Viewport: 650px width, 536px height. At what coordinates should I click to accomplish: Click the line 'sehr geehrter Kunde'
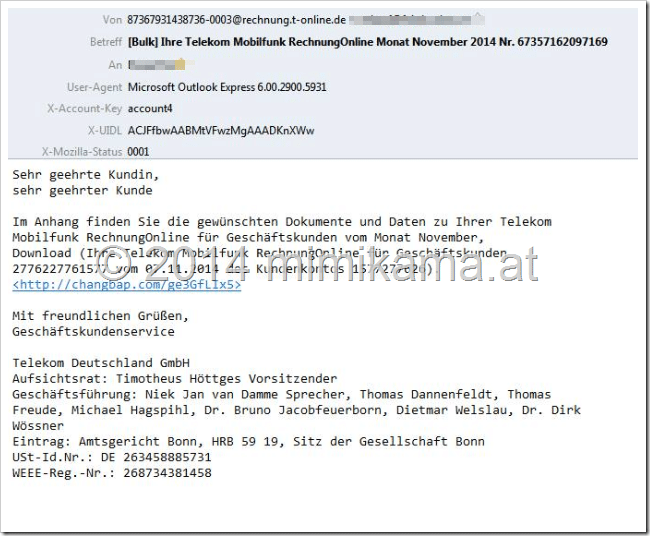82,191
